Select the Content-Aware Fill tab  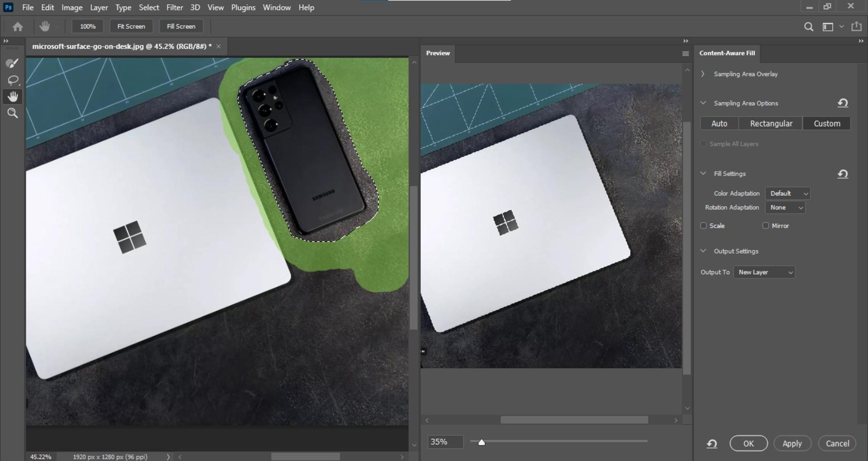[727, 53]
